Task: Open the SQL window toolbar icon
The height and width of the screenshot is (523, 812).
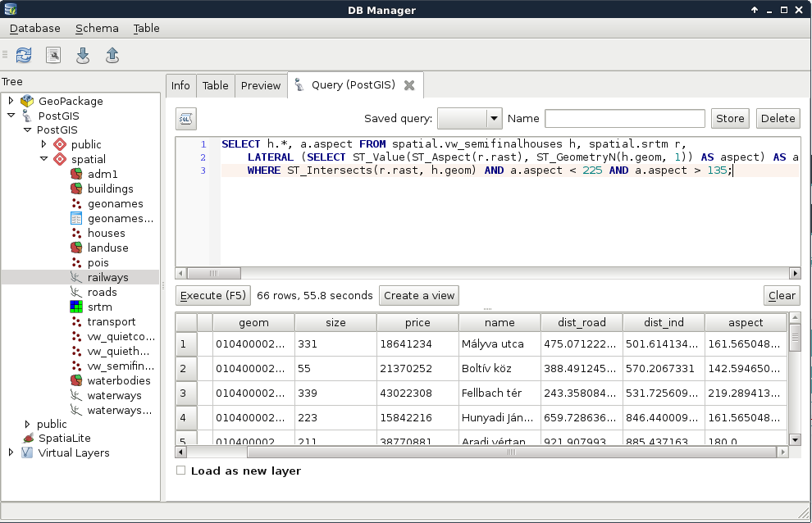Action: coord(53,55)
